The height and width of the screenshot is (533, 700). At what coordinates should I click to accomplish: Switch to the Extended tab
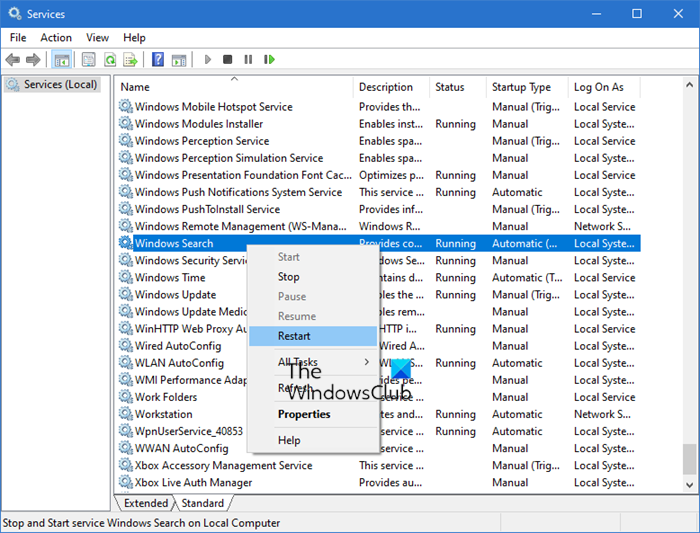tap(146, 503)
